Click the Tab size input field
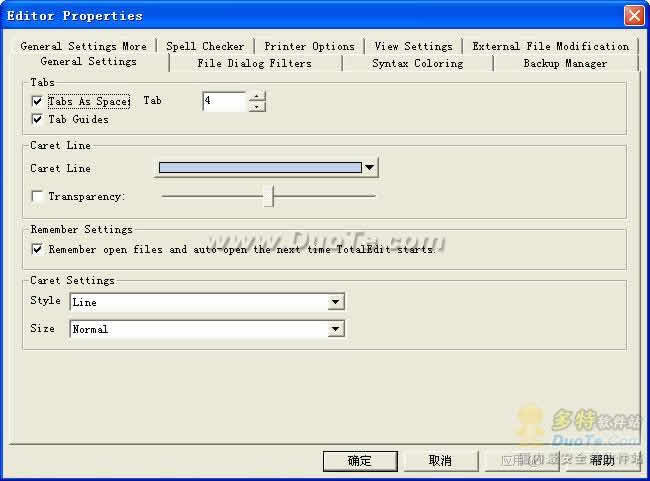Image resolution: width=650 pixels, height=481 pixels. (225, 101)
